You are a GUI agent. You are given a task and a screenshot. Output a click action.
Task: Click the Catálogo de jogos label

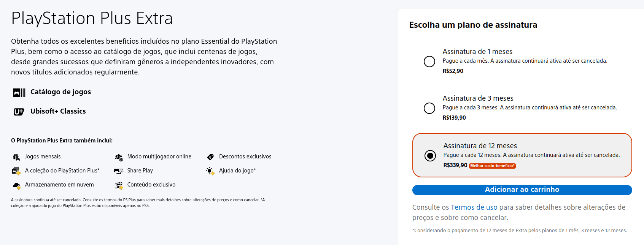[60, 92]
